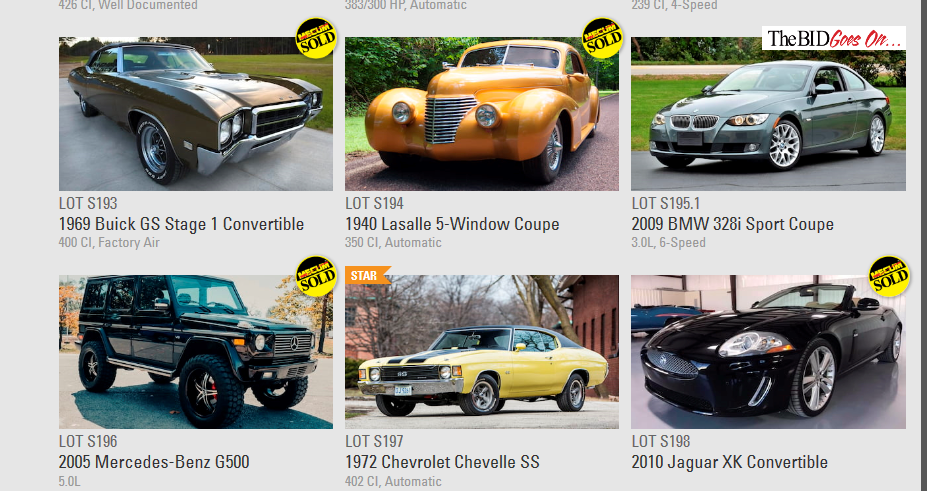The height and width of the screenshot is (491, 927).
Task: Open the black Jaguar XK photo
Action: [769, 352]
